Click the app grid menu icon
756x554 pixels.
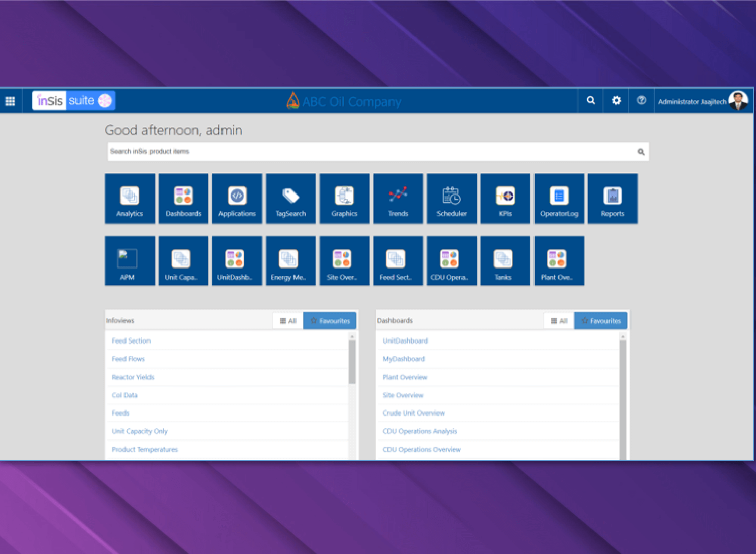click(10, 101)
